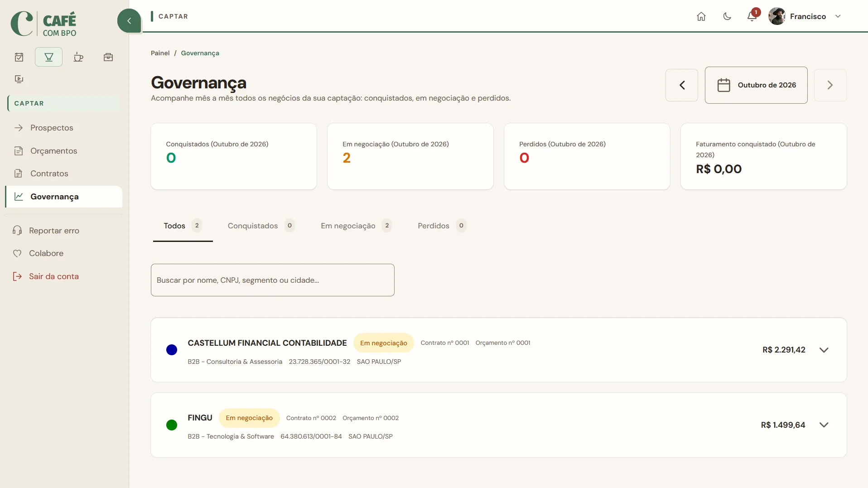The image size is (868, 488).
Task: Open the briefcase module icon
Action: click(108, 57)
